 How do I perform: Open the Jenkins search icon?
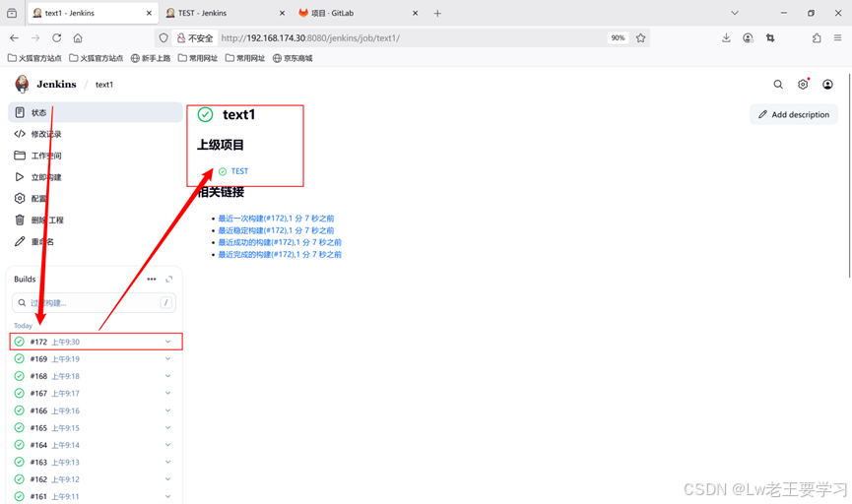pos(778,85)
